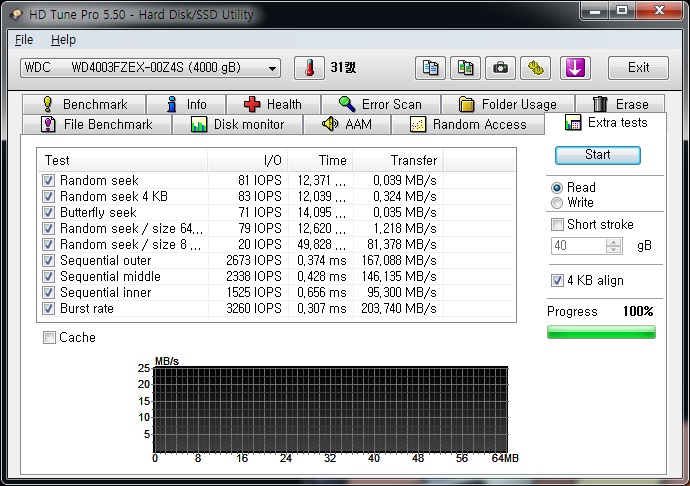690x486 pixels.
Task: Click the Extra tests tab icon
Action: tap(573, 122)
